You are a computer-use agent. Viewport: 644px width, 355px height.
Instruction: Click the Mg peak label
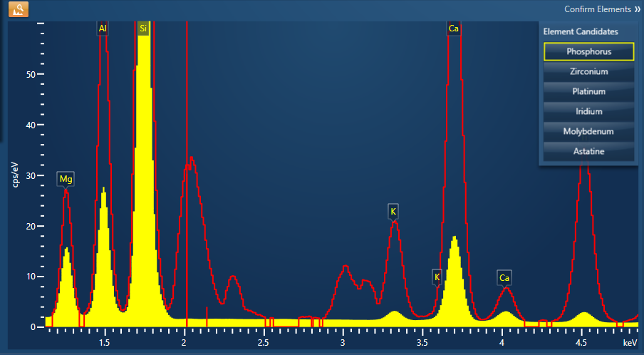tap(66, 179)
